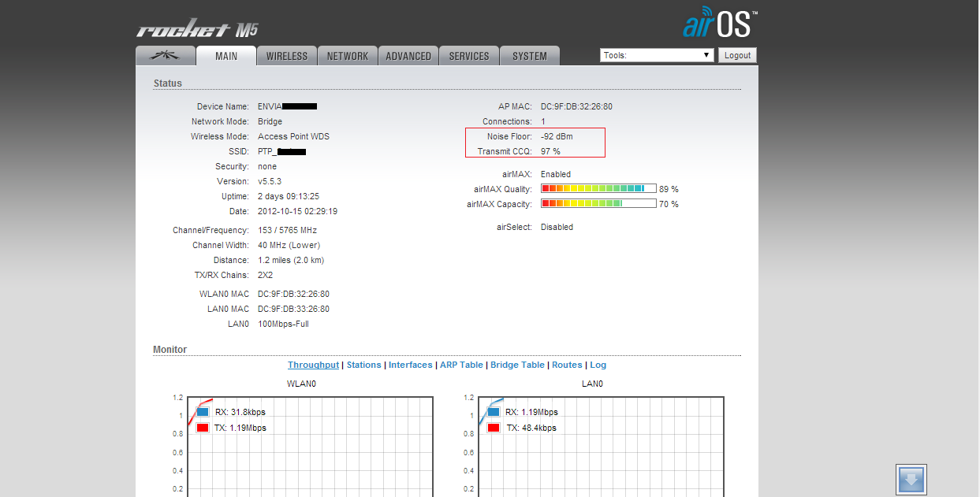
Task: Click the blue RX legend swatch in WLAN0
Action: tap(203, 412)
